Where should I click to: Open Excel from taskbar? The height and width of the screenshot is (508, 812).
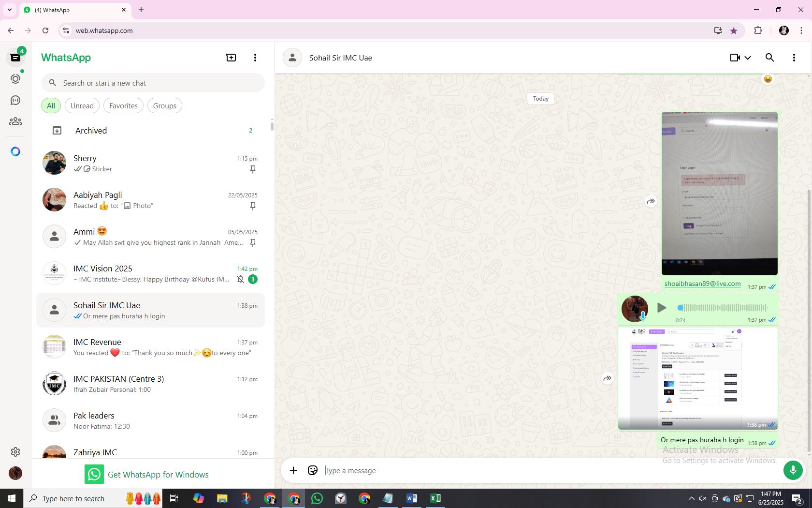pos(435,498)
